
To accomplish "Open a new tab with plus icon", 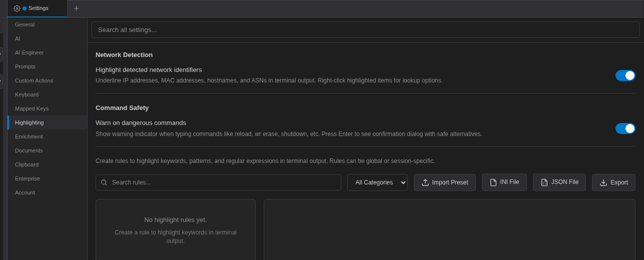I will [76, 8].
